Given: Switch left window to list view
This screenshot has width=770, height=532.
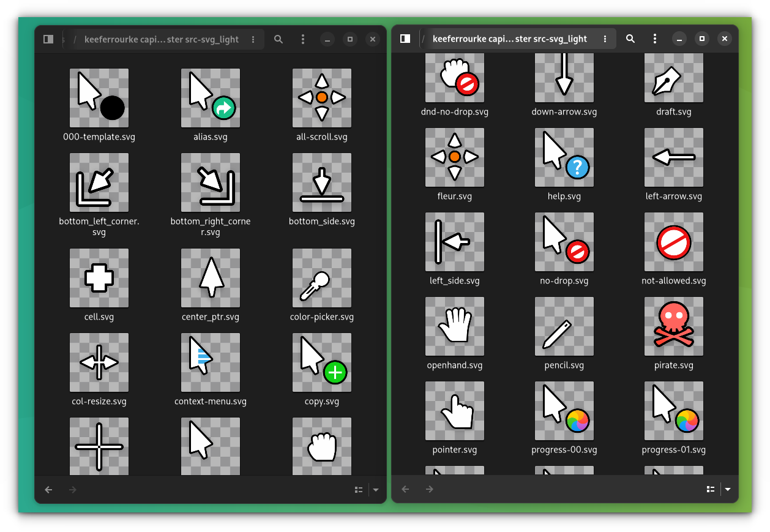Looking at the screenshot, I should click(x=359, y=490).
